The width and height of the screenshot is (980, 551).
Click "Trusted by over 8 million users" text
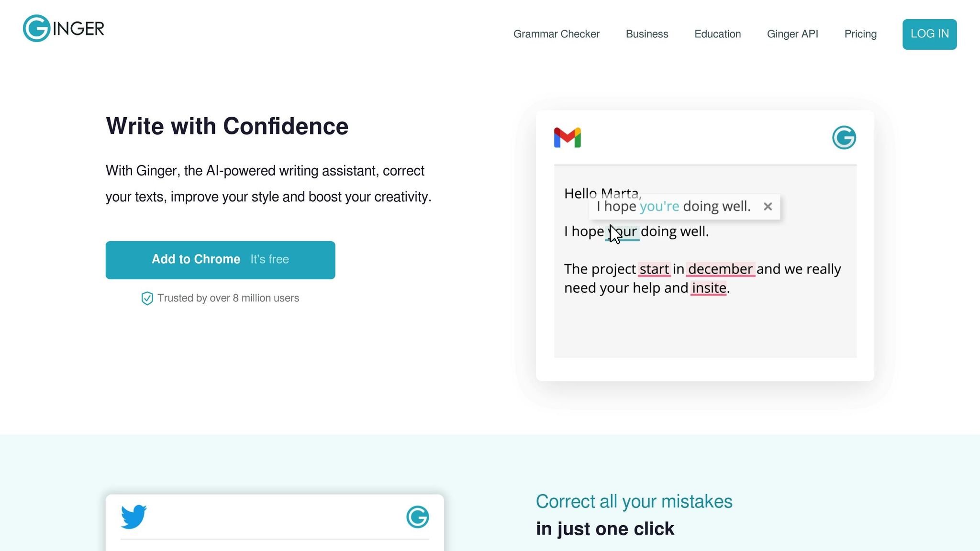click(228, 298)
